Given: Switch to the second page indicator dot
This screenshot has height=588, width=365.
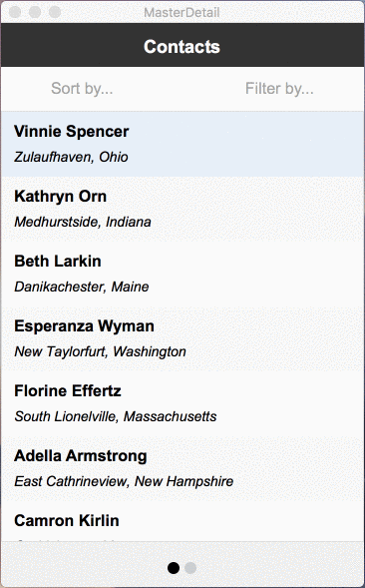Looking at the screenshot, I should click(190, 568).
